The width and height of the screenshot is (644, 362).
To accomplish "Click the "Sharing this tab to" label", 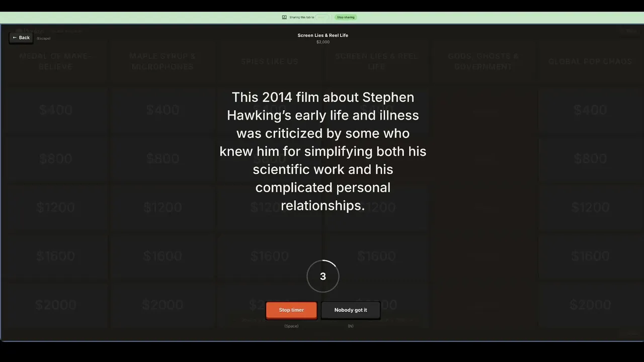I will (302, 17).
